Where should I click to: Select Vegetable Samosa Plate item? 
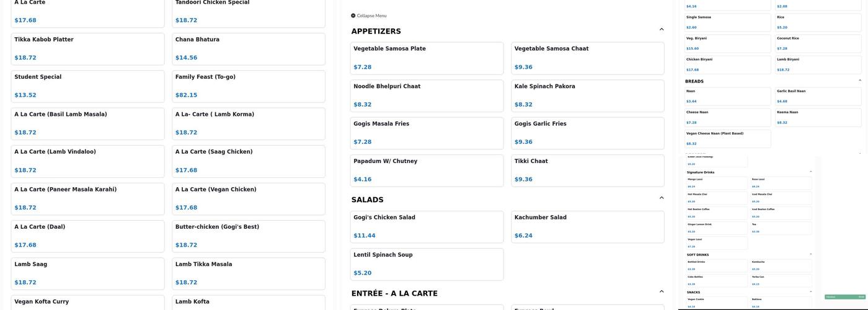click(x=427, y=58)
